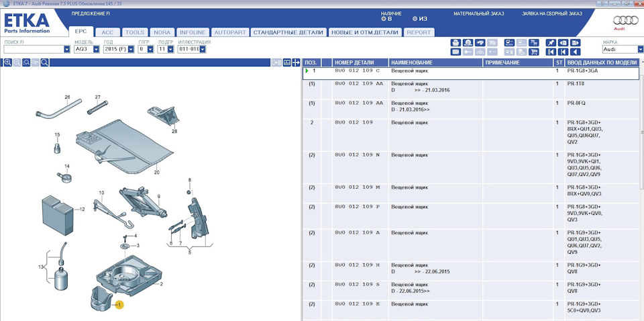Image resolution: width=644 pixels, height=321 pixels.
Task: Click the PR-1T8 model data cell
Action: point(602,89)
